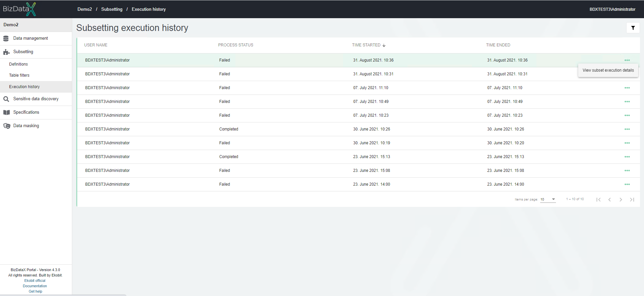The image size is (644, 296).
Task: Click Sensitive data discovery magnifier icon
Action: [x=6, y=99]
